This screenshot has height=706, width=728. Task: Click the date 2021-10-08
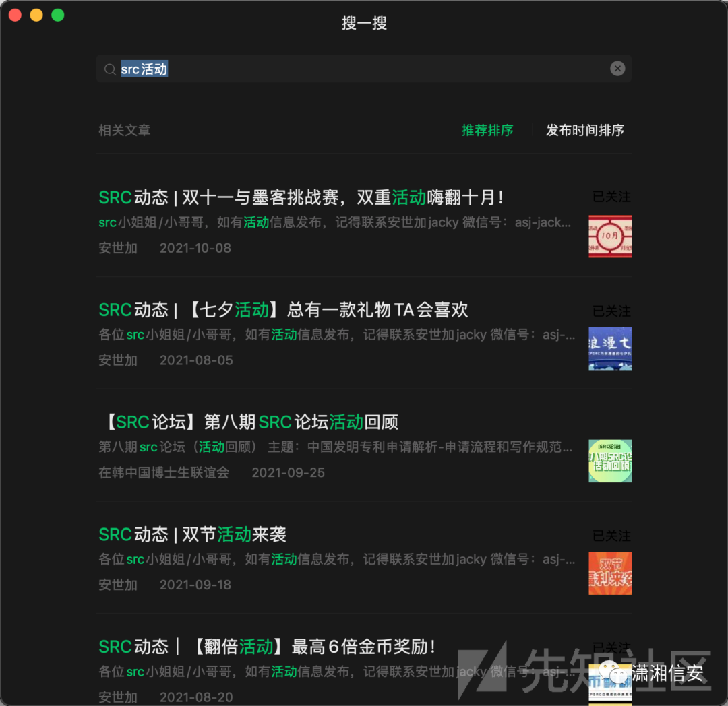point(195,248)
